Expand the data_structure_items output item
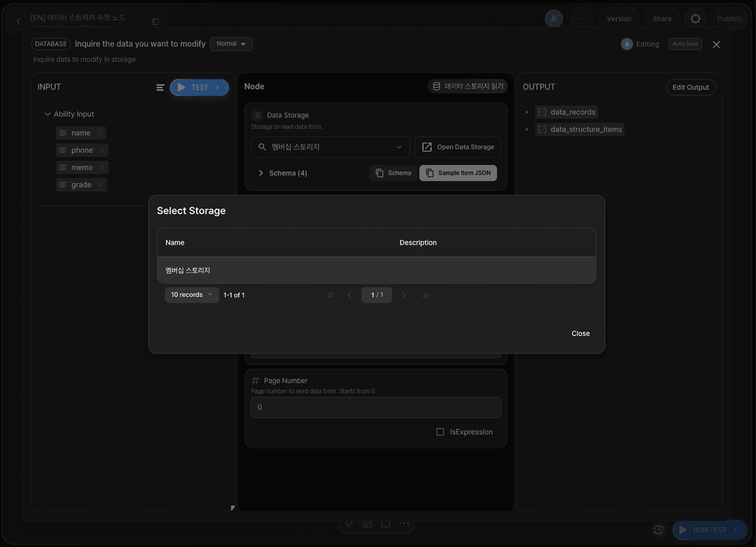Image resolution: width=756 pixels, height=547 pixels. pyautogui.click(x=526, y=129)
